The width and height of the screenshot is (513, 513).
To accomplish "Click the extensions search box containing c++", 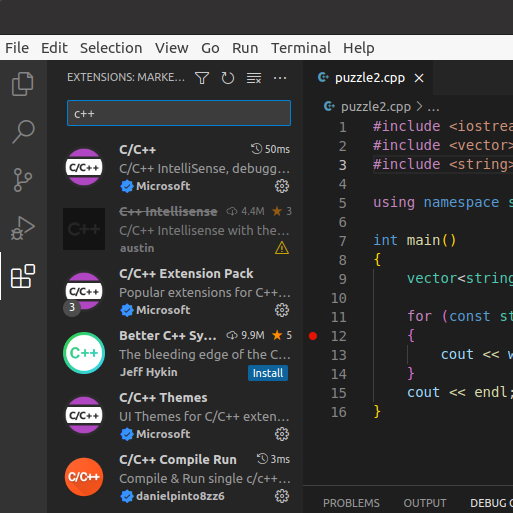I will coord(179,113).
